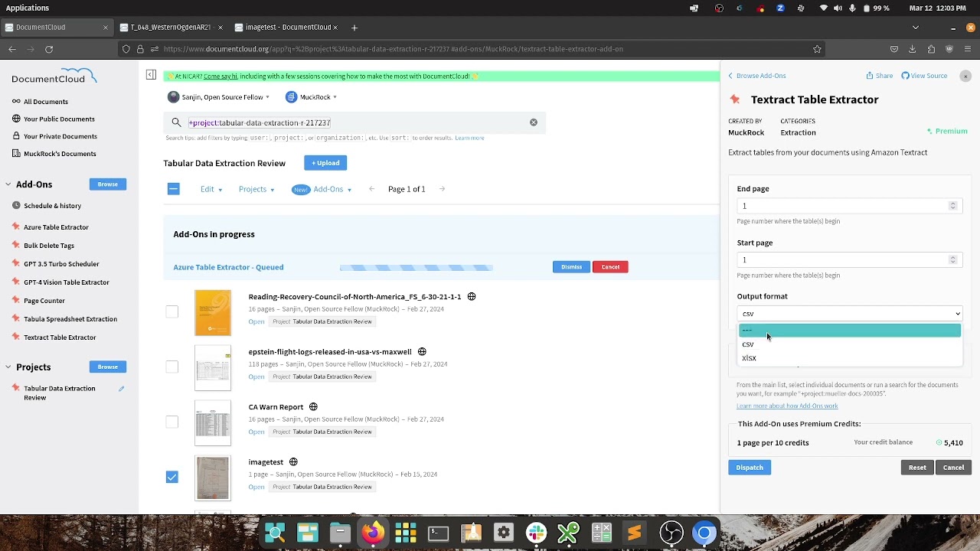This screenshot has width=980, height=551.
Task: Toggle the select-all documents checkbox
Action: 173,189
